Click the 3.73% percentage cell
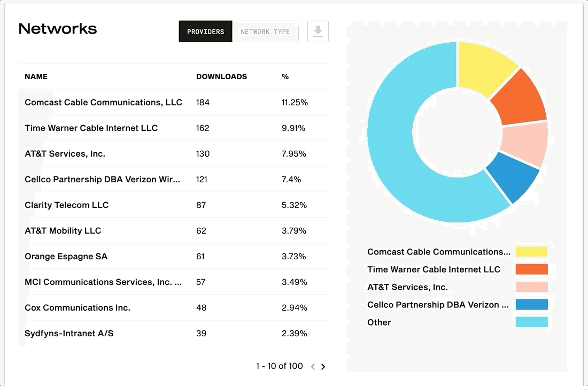Viewport: 588px width, 386px height. pos(294,256)
